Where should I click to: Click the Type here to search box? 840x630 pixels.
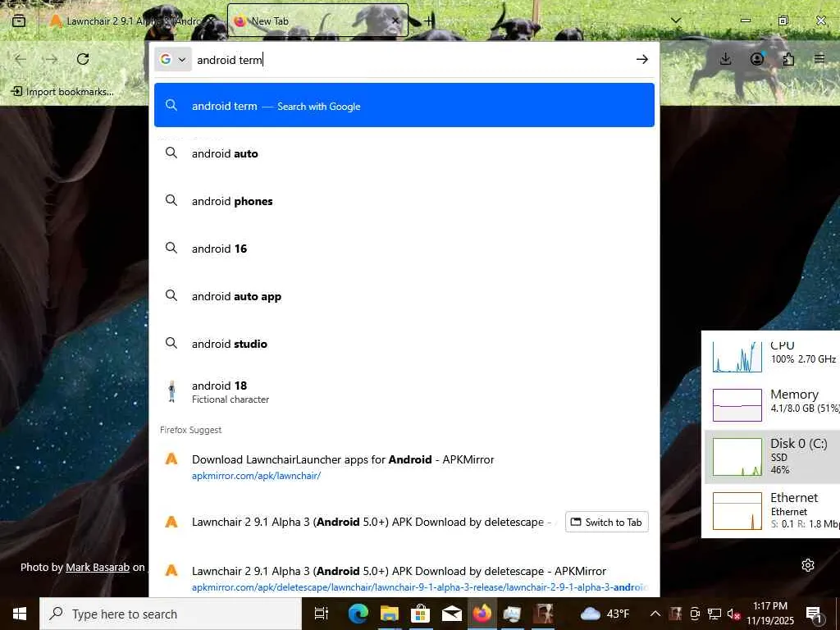(171, 614)
